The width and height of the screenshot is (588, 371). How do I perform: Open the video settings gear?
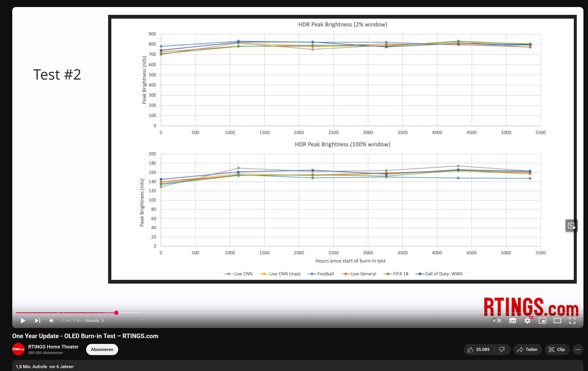coord(527,321)
